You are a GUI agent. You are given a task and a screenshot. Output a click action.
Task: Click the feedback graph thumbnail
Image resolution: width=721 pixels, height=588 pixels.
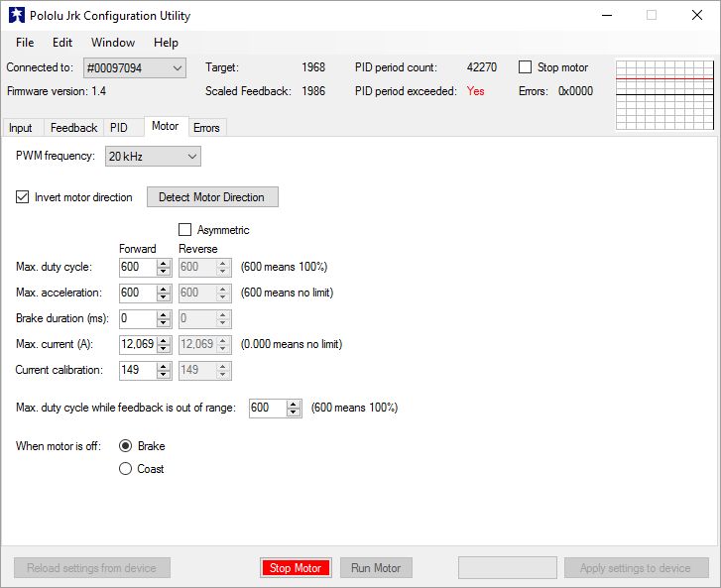tap(664, 94)
